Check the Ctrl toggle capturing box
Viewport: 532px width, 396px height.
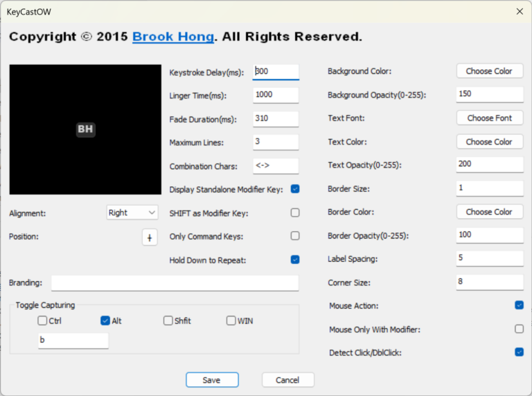pos(43,321)
